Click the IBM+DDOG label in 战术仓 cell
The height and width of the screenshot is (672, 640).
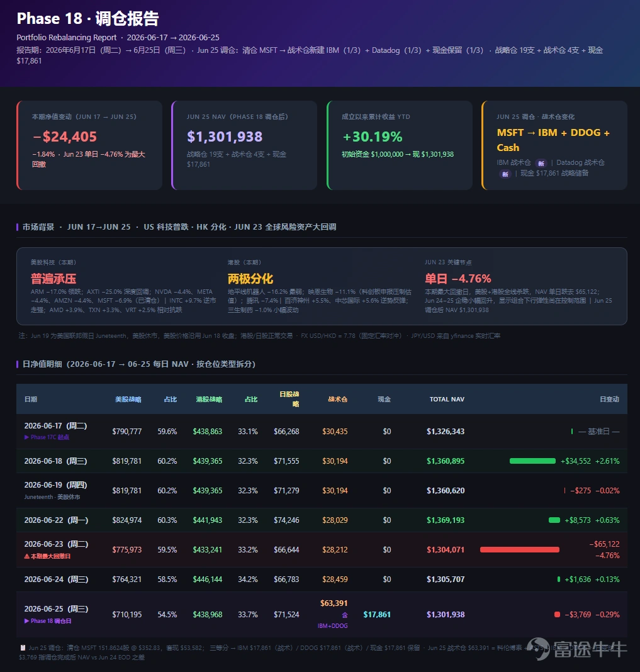333,626
